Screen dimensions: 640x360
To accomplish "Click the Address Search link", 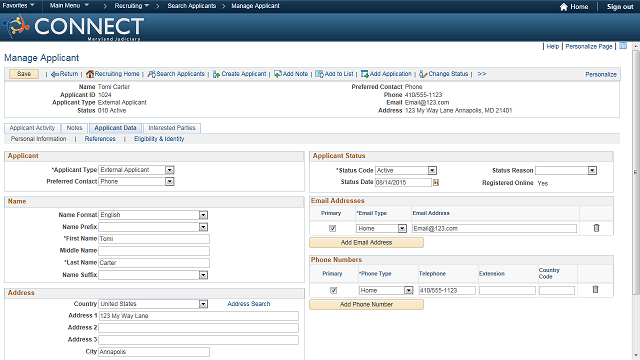I will point(249,304).
